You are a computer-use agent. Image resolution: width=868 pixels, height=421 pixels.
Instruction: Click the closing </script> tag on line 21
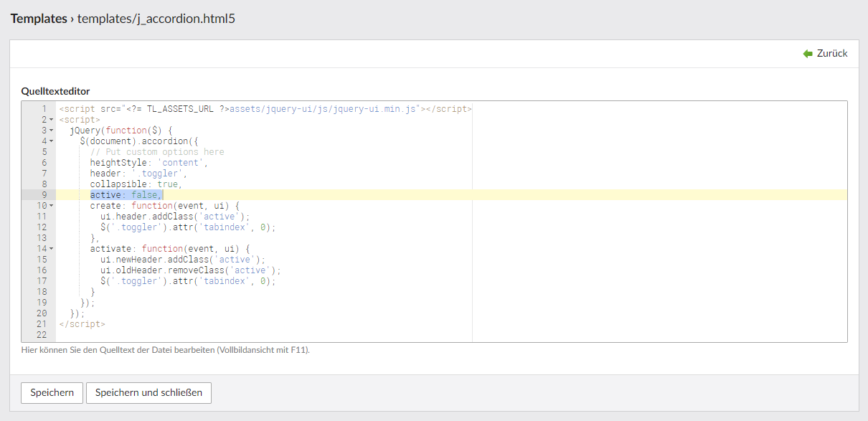coord(82,324)
